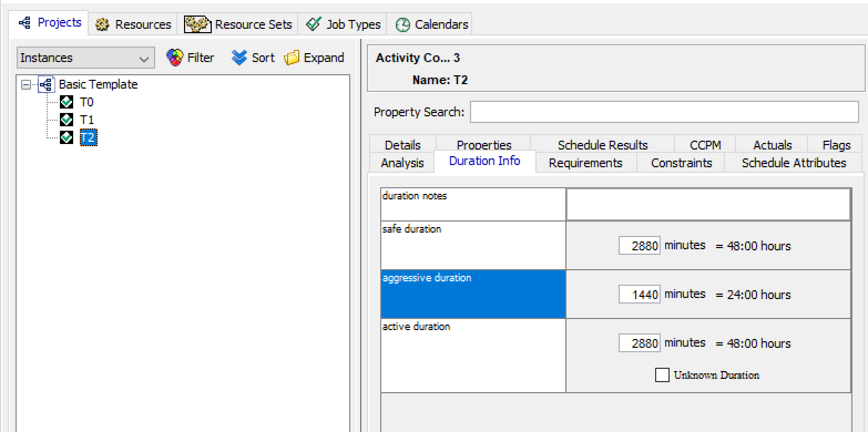868x432 pixels.
Task: Select the aggressive duration row label
Action: [473, 294]
